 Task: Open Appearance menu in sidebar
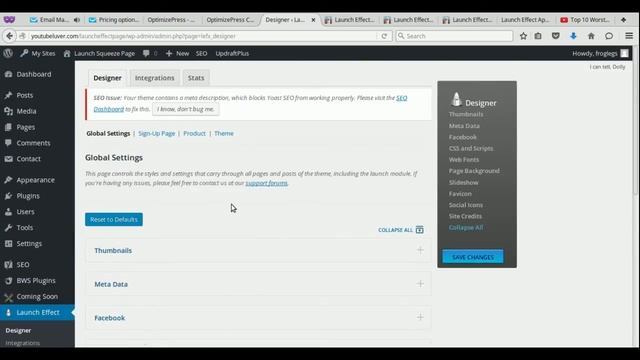coord(37,180)
